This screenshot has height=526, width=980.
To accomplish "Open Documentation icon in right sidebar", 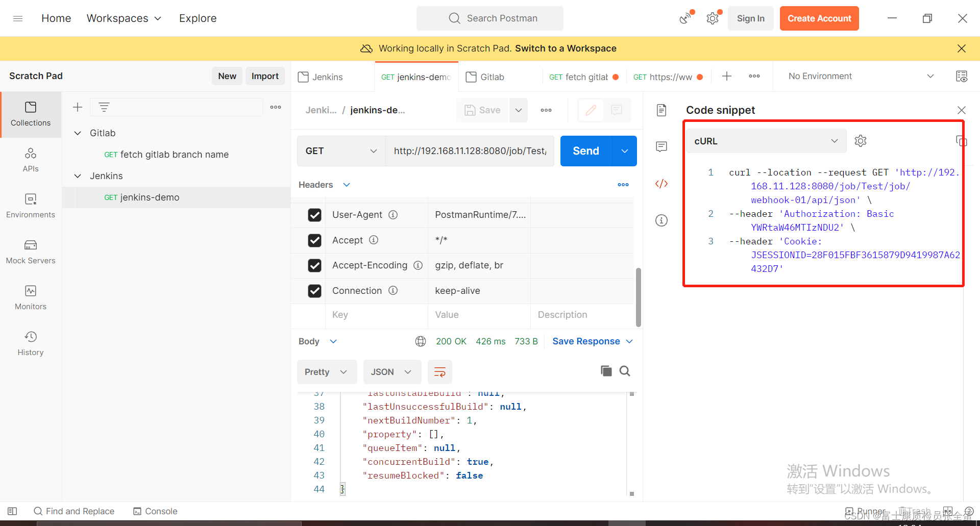I will click(x=661, y=110).
